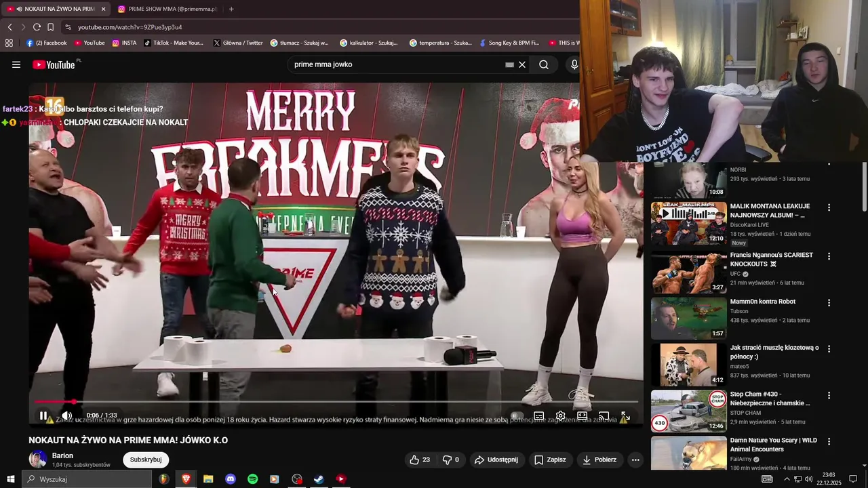
Task: Cast video to a TV
Action: [x=604, y=415]
